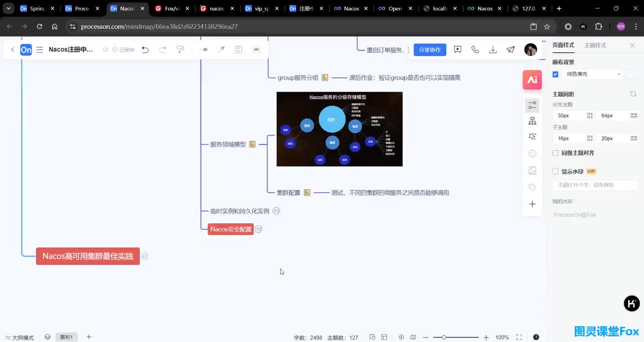Open the Chrome tab search dropdown
This screenshot has width=644, height=342.
(x=9, y=9)
